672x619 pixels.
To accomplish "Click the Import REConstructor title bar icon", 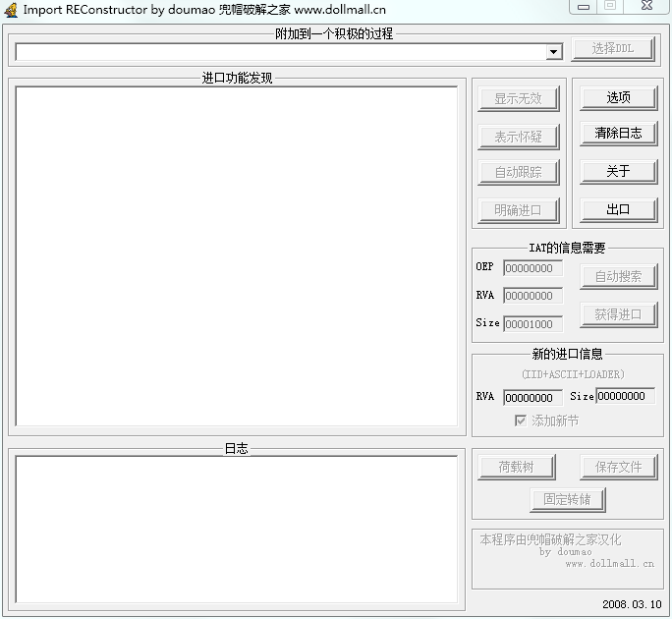I will tap(11, 9).
